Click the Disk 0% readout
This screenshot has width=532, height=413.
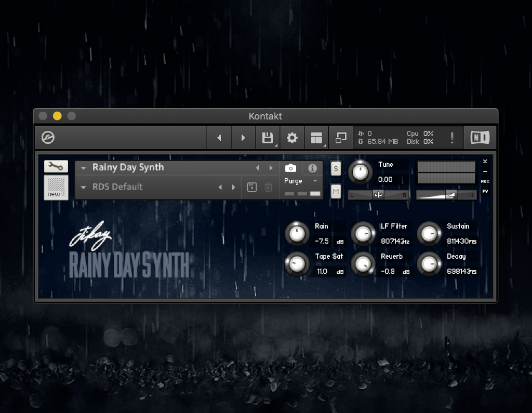(x=420, y=141)
